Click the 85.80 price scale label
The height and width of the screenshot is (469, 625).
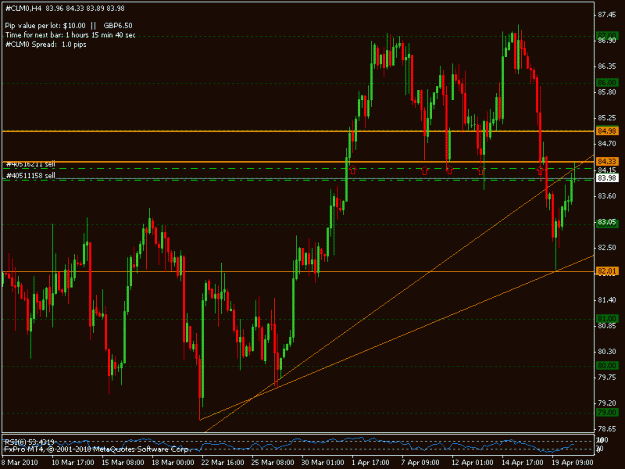pos(607,92)
